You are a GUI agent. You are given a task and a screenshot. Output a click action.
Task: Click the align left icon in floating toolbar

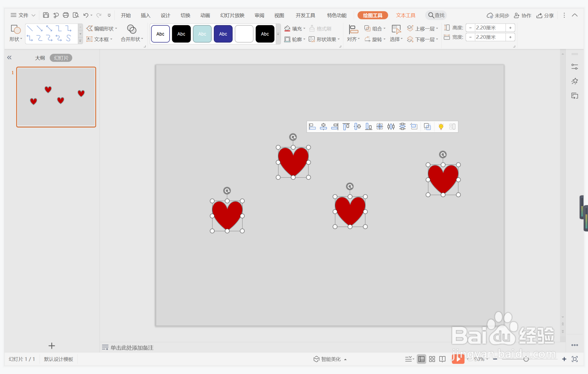(312, 127)
